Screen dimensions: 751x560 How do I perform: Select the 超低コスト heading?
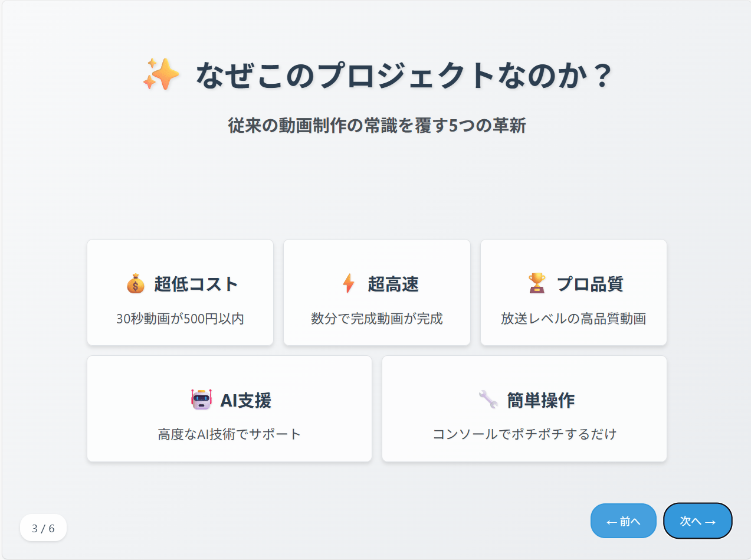click(x=196, y=284)
